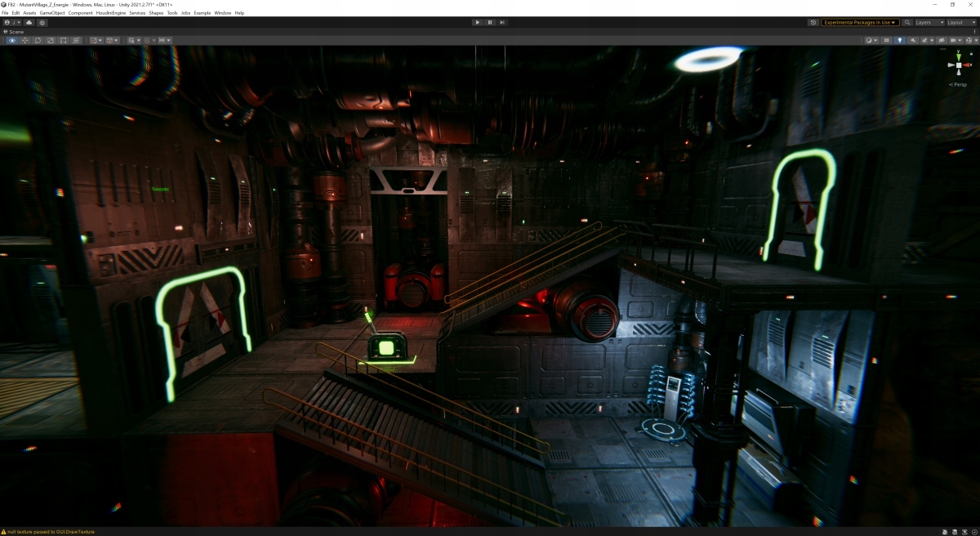Select the Move tool in Scene toolbar

[x=24, y=40]
